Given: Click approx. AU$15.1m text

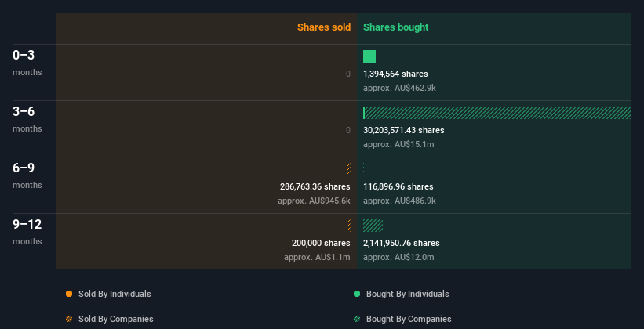Looking at the screenshot, I should [398, 144].
